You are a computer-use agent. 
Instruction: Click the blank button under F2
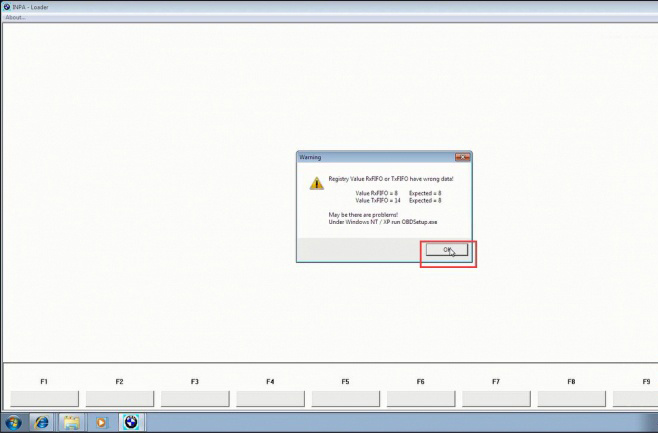click(120, 399)
